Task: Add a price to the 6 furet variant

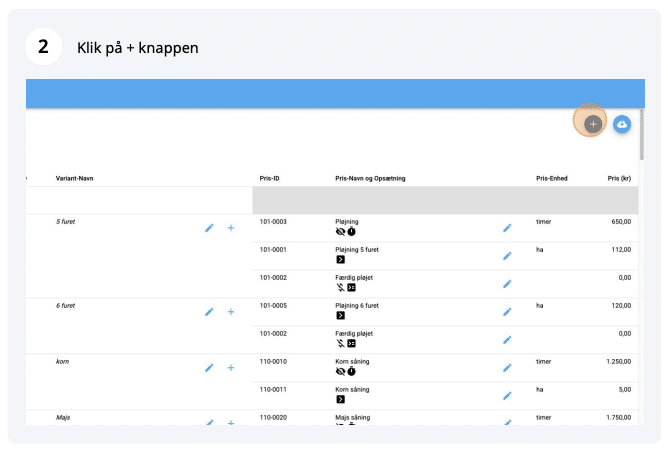Action: (230, 312)
